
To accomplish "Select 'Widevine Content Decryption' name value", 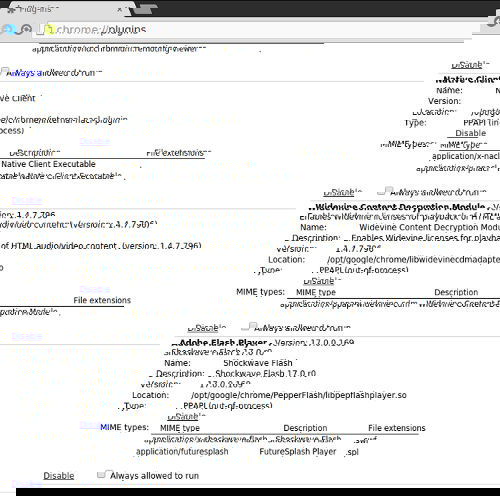I will pyautogui.click(x=429, y=227).
